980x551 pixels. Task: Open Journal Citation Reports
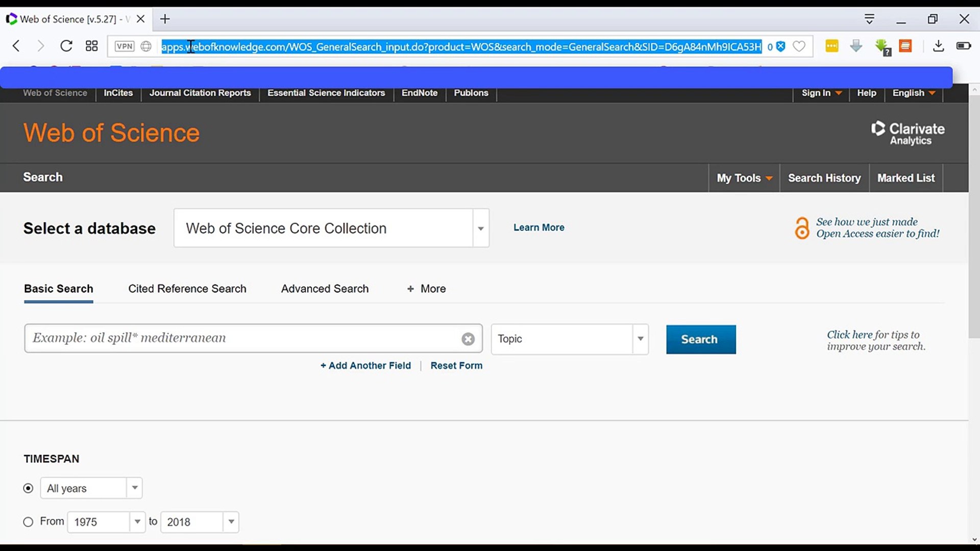tap(200, 93)
